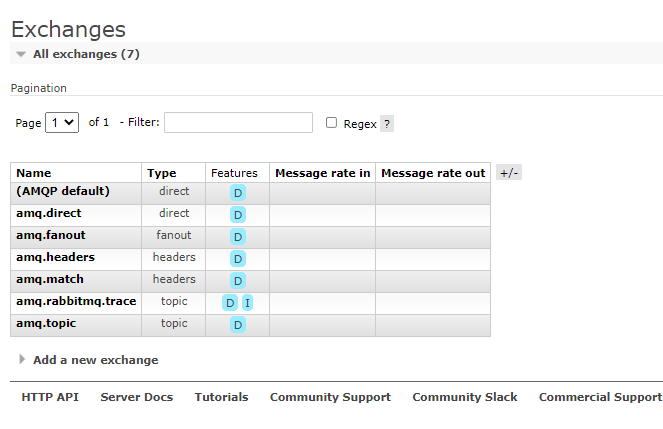Open the amq.direct exchange

click(x=49, y=213)
